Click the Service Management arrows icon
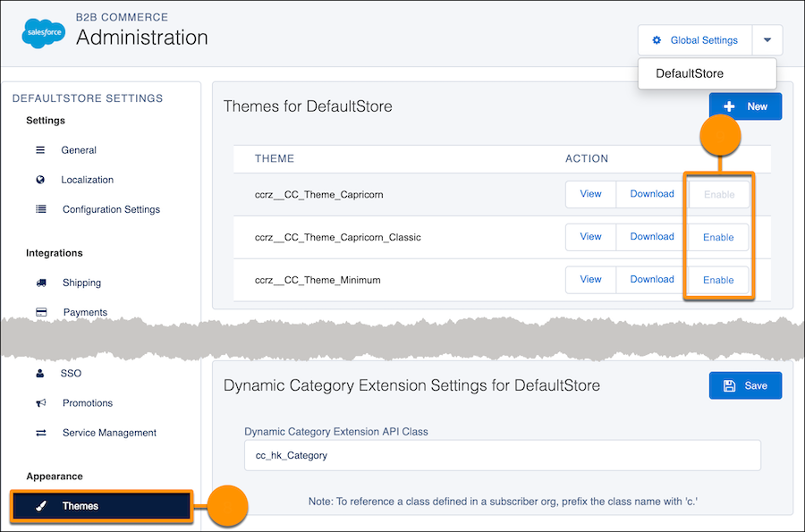The image size is (805, 532). click(40, 433)
